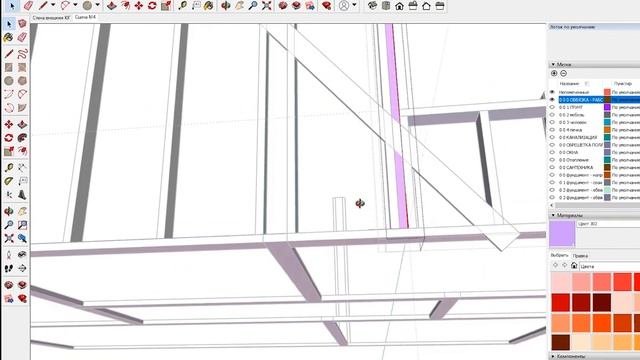The image size is (640, 360).
Task: Pick the dark brown swatch in the palette
Action: [561, 342]
